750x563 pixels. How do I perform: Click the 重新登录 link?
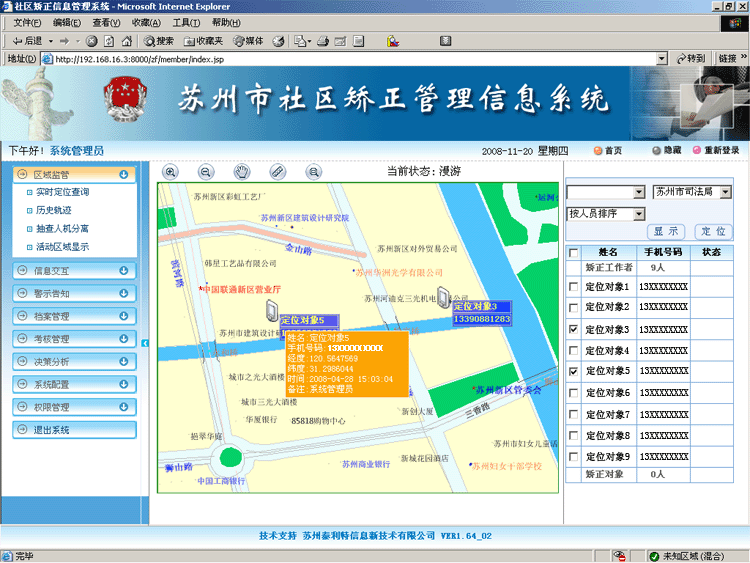pyautogui.click(x=720, y=150)
